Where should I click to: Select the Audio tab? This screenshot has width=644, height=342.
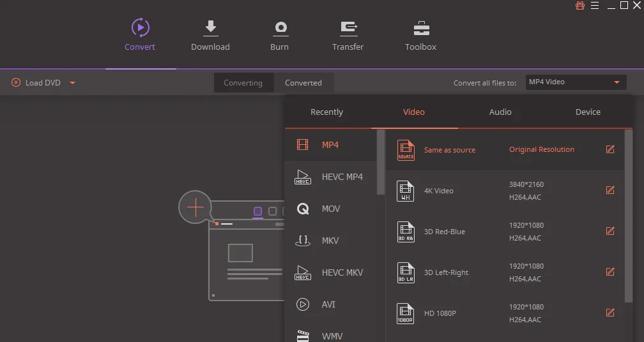coord(500,112)
